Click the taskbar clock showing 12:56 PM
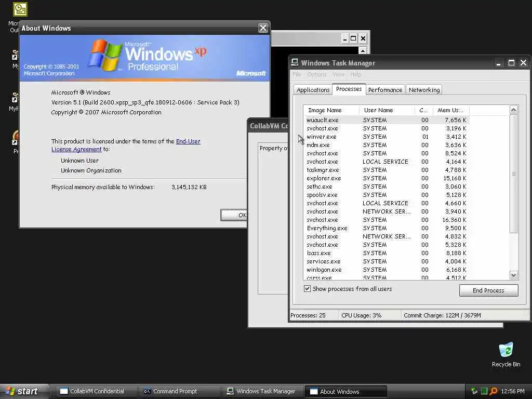This screenshot has height=399, width=532. pos(512,391)
